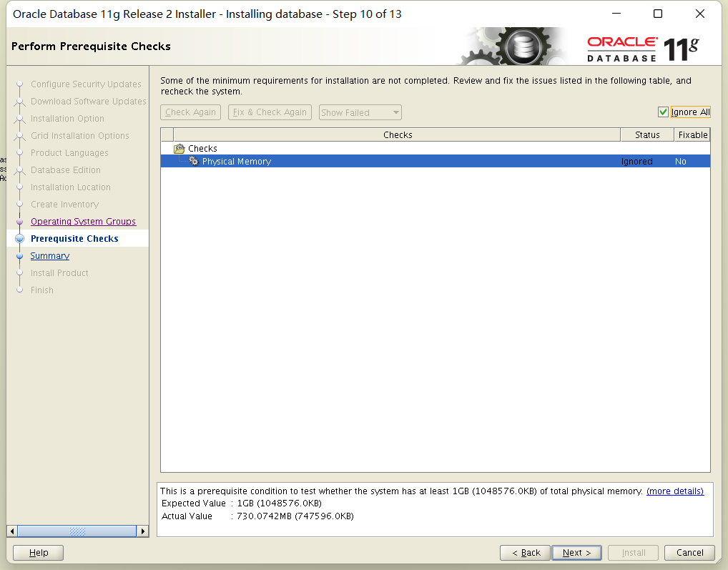Screen dimensions: 728x570
Task: Click the sidebar horizontal scrollbar thumb
Action: click(x=77, y=531)
